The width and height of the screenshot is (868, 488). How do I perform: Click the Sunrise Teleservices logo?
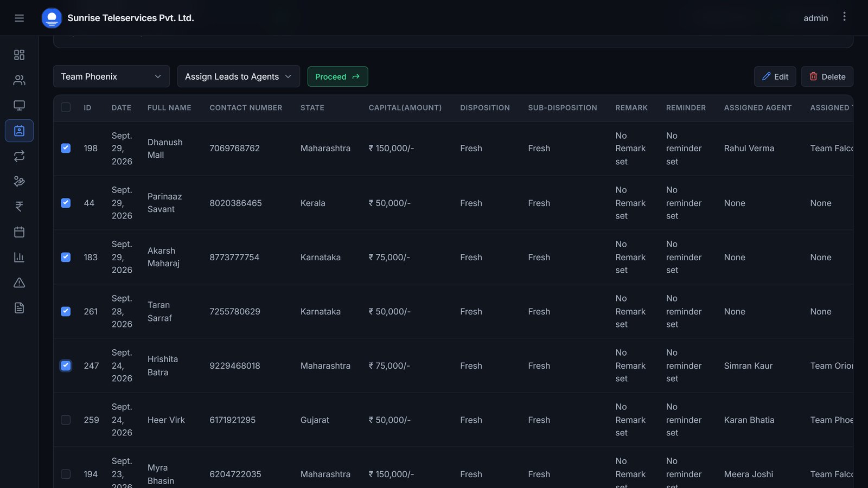52,18
